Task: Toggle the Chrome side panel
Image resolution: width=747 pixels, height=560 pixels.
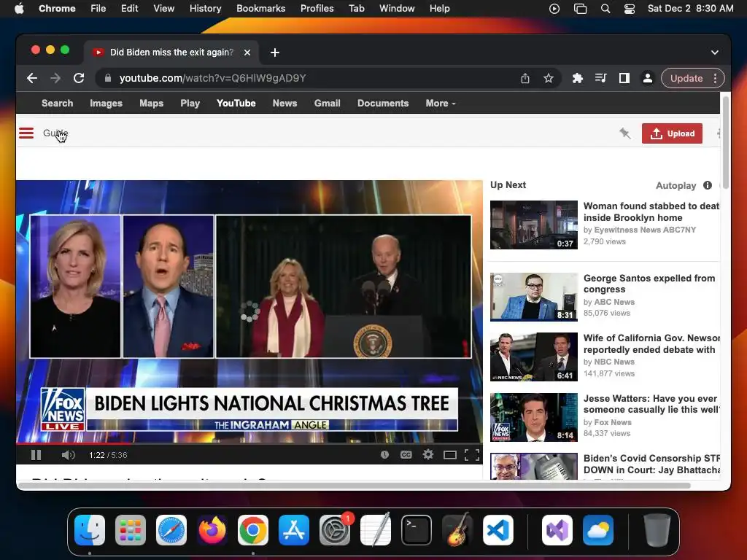Action: point(624,78)
